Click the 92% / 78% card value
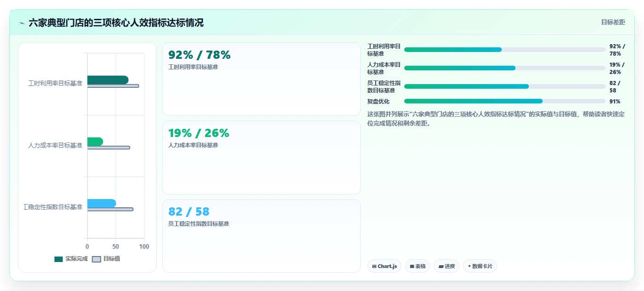644x291 pixels. 199,55
